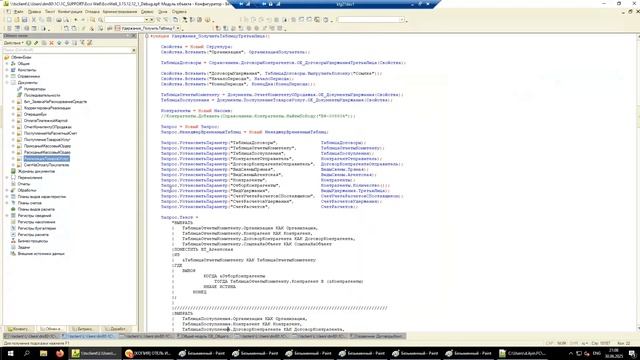
Task: Select the highlighted РеализацияТоваровУслуг document
Action: (x=47, y=159)
